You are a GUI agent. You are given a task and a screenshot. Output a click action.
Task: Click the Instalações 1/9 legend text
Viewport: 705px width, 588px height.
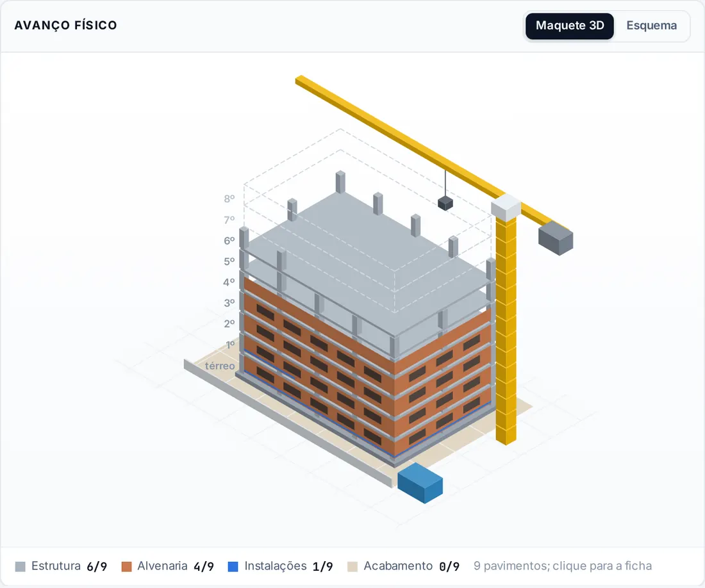tap(288, 566)
